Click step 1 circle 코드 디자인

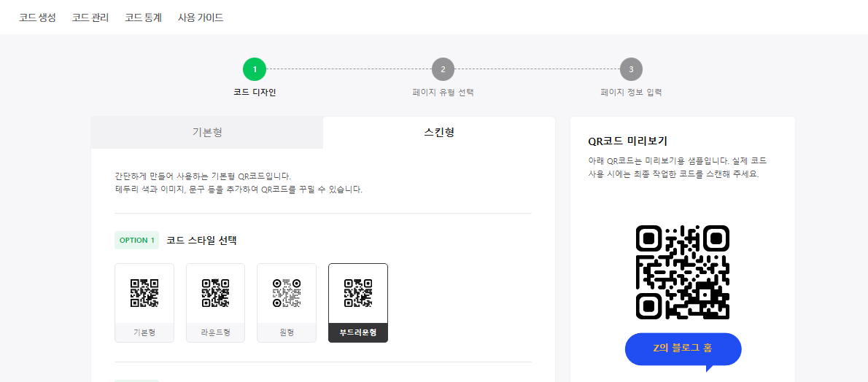[255, 70]
